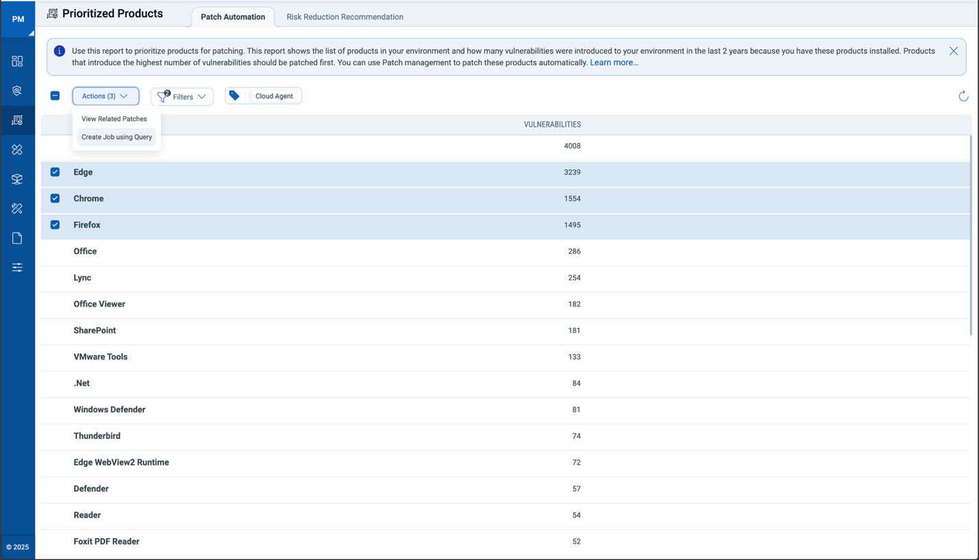Select the .Net row
The width and height of the screenshot is (979, 560).
(506, 383)
